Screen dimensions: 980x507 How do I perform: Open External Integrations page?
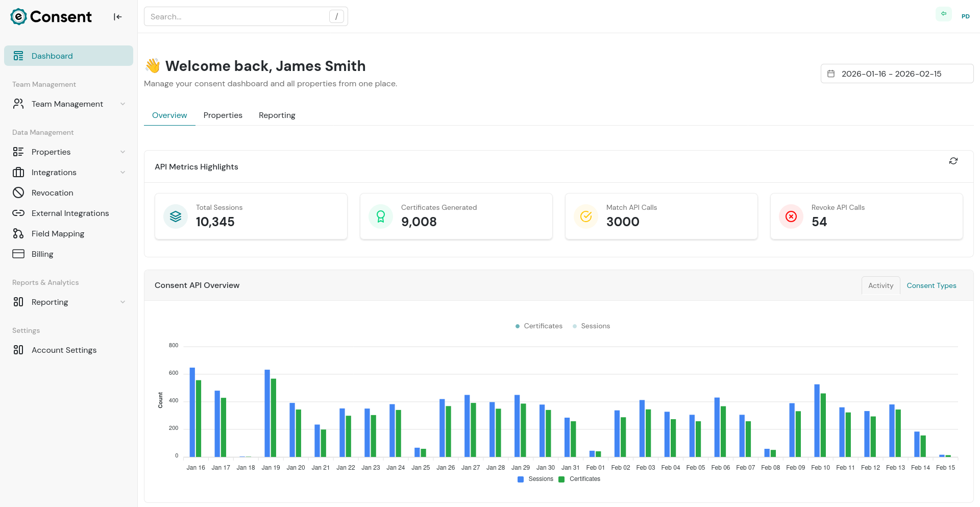[x=70, y=213]
